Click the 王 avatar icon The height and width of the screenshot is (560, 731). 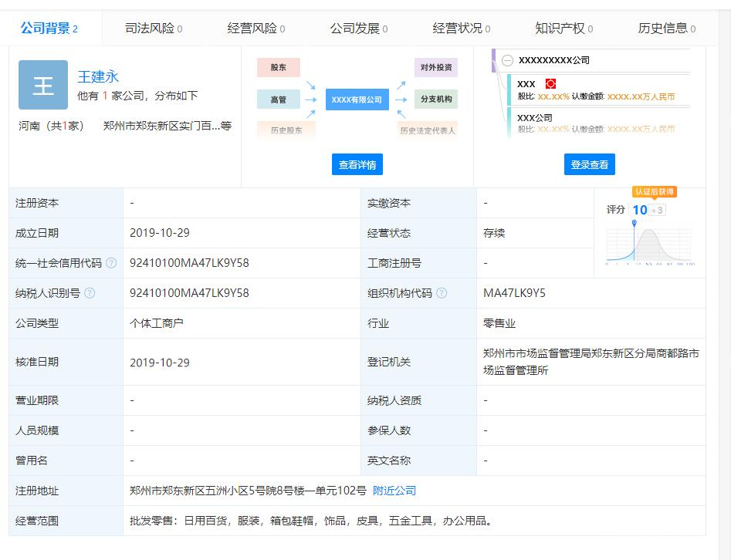click(x=43, y=85)
